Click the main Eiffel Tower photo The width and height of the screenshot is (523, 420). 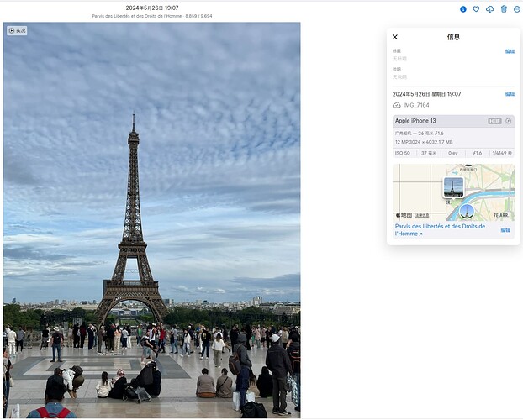coord(151,220)
